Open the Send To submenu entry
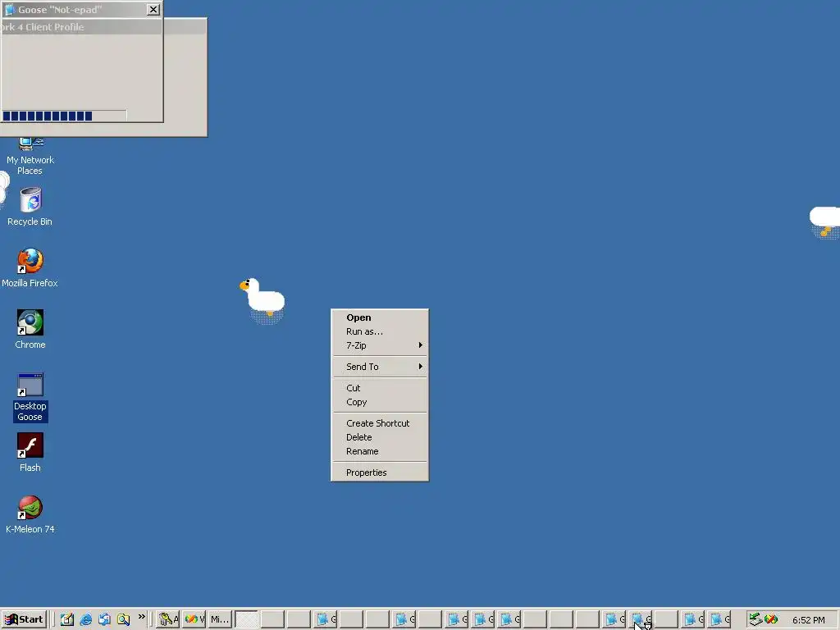 pyautogui.click(x=380, y=367)
